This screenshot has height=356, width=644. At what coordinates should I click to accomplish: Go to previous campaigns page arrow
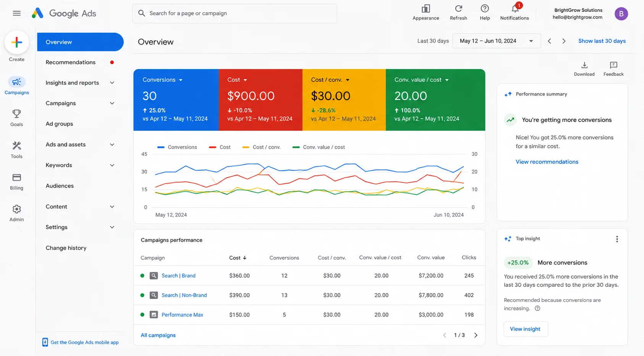[x=445, y=335]
